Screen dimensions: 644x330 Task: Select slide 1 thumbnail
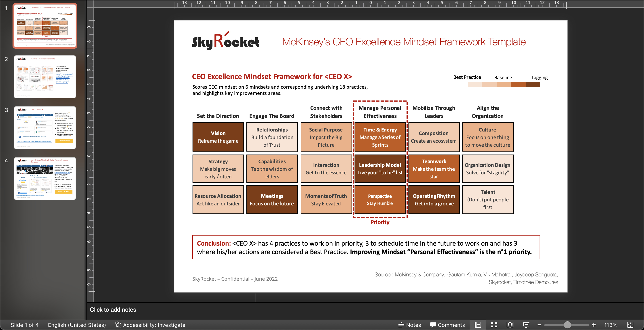coord(45,26)
